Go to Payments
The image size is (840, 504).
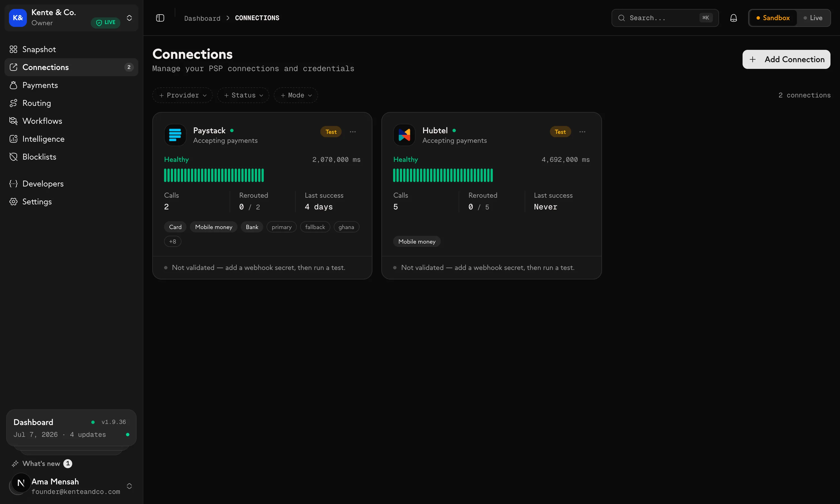71,85
